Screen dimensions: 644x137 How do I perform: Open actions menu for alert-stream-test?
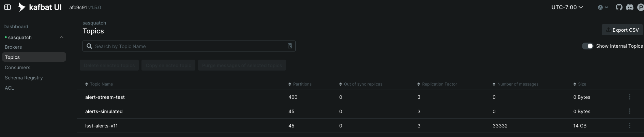[629, 97]
